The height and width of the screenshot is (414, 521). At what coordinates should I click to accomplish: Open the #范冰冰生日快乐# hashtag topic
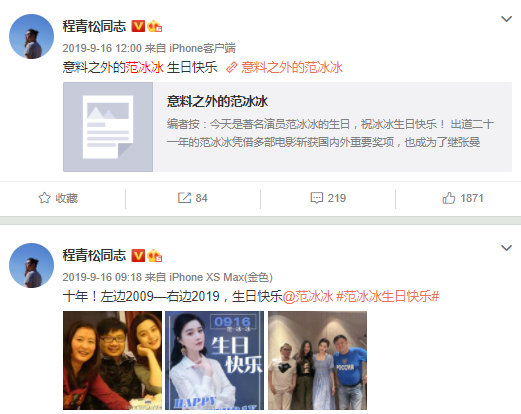coord(387,296)
